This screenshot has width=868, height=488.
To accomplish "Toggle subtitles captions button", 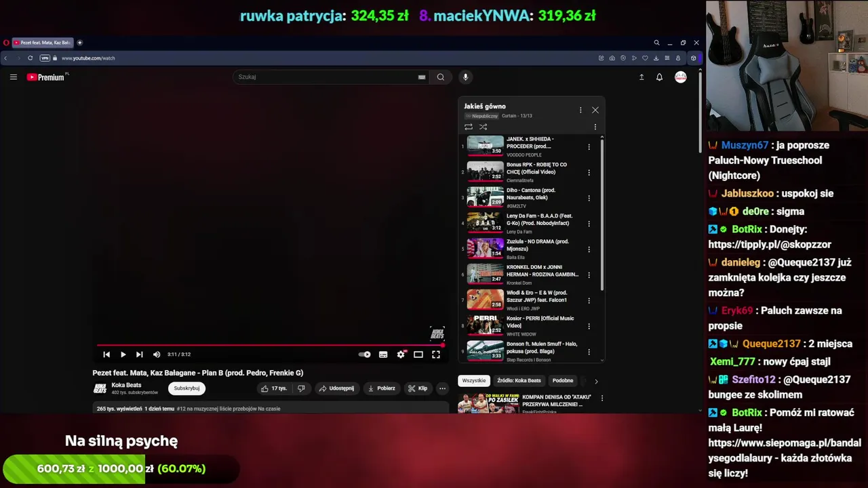I will point(383,354).
